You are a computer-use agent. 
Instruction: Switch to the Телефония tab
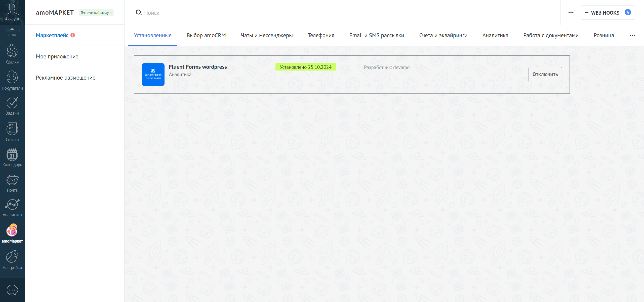pos(321,36)
